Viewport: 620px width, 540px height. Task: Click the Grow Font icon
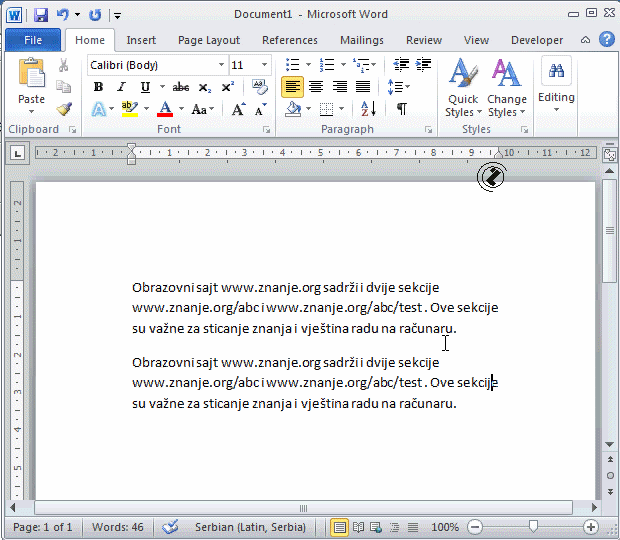point(238,109)
